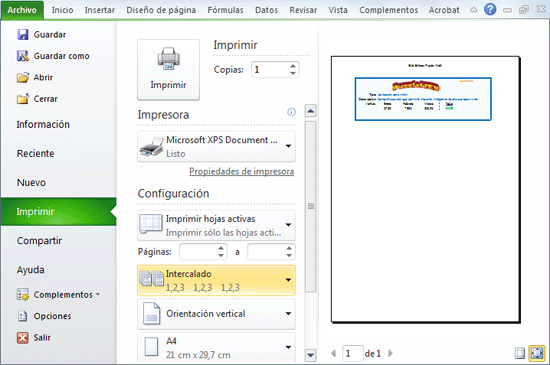
Task: Click the printer info icon beside Impresora
Action: (291, 112)
